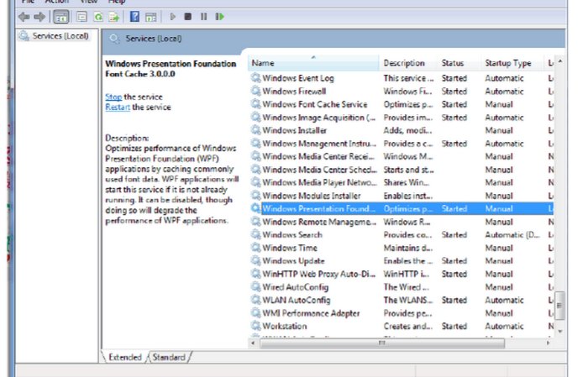The width and height of the screenshot is (588, 377).
Task: Start Service play button in toolbar
Action: pyautogui.click(x=172, y=17)
